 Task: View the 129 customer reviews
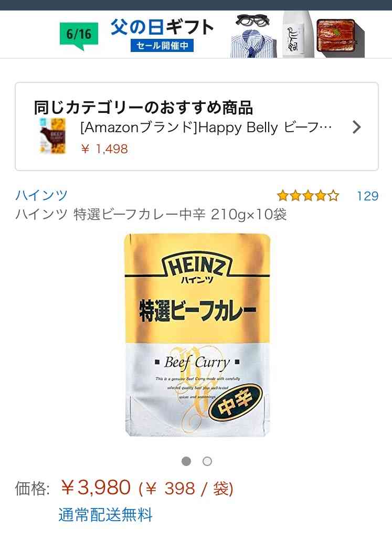click(x=367, y=196)
